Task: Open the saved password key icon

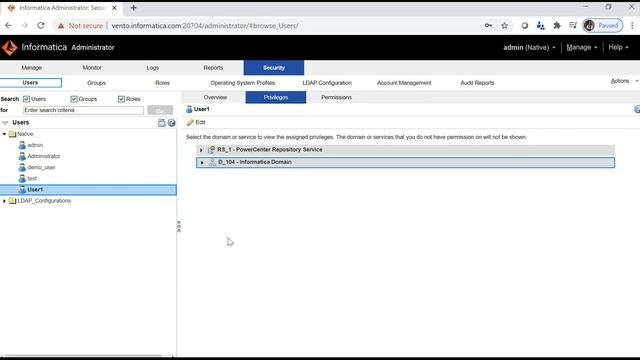Action: (488, 25)
